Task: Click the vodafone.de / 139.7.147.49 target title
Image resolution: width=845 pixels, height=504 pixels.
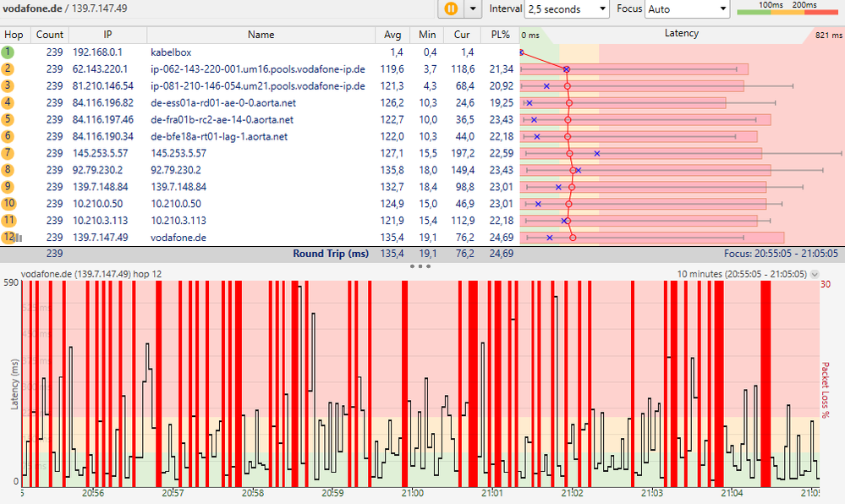Action: pyautogui.click(x=64, y=8)
